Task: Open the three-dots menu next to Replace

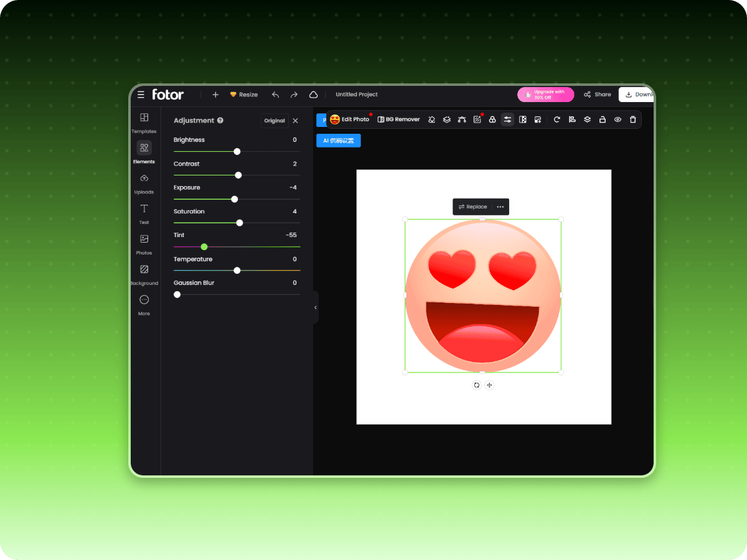Action: coord(500,207)
